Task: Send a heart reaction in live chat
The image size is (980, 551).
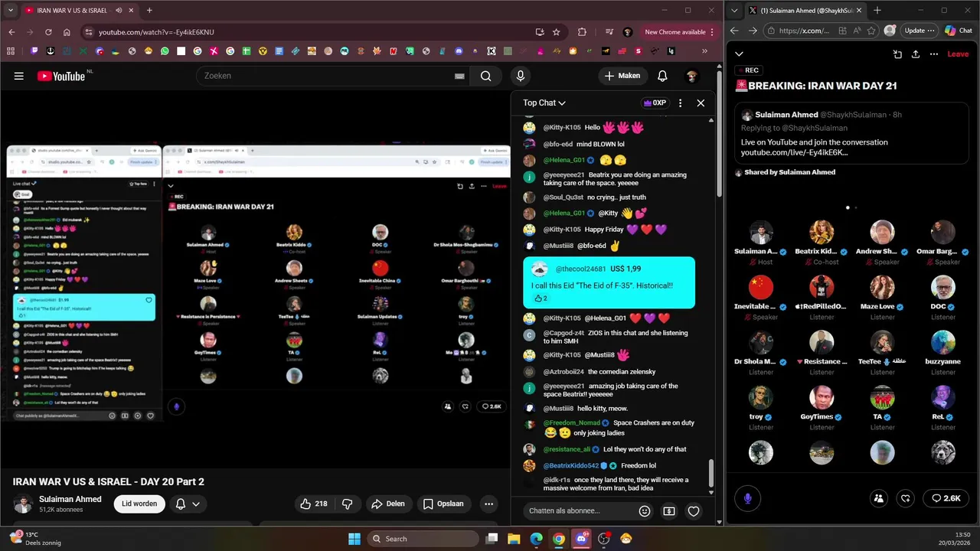Action: click(694, 511)
